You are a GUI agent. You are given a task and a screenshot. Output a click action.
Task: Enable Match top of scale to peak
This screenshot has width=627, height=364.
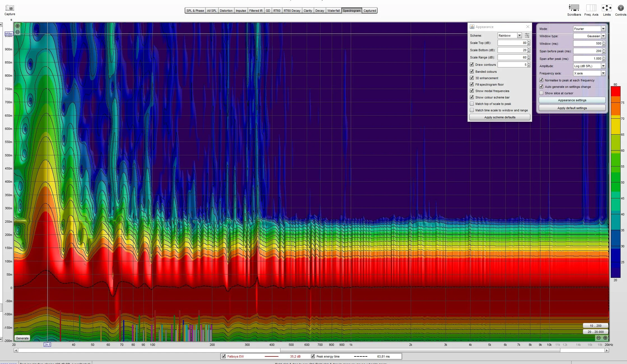point(472,104)
